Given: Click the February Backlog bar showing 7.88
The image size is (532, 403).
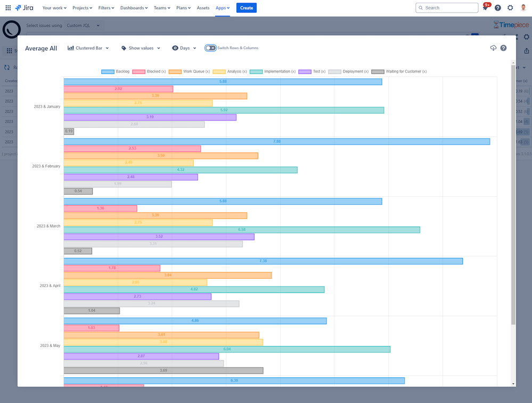Looking at the screenshot, I should 277,141.
